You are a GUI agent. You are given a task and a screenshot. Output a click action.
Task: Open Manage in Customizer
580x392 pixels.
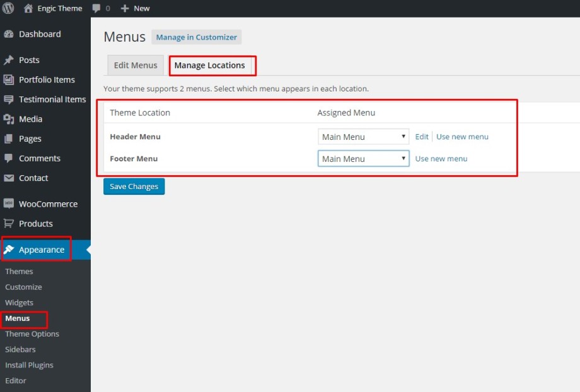[196, 37]
